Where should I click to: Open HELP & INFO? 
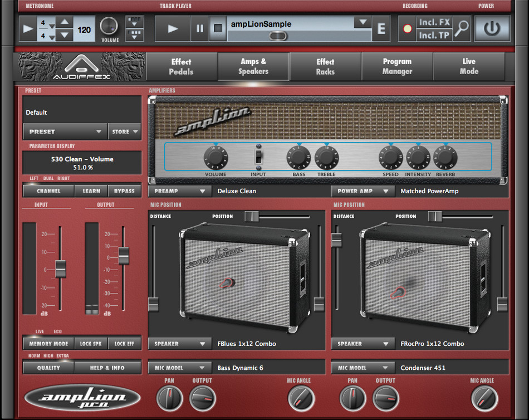(x=107, y=368)
